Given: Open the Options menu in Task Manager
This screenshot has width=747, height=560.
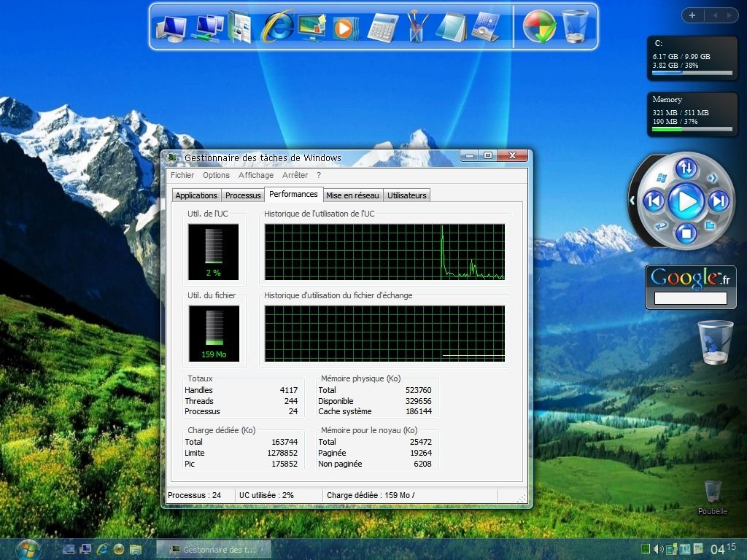Looking at the screenshot, I should (x=216, y=175).
